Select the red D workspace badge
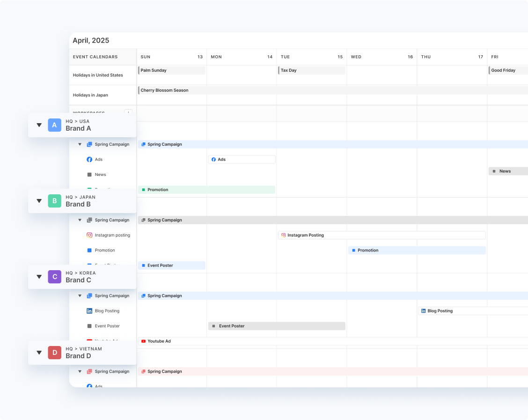Screen dimensions: 528x420 tap(54, 353)
